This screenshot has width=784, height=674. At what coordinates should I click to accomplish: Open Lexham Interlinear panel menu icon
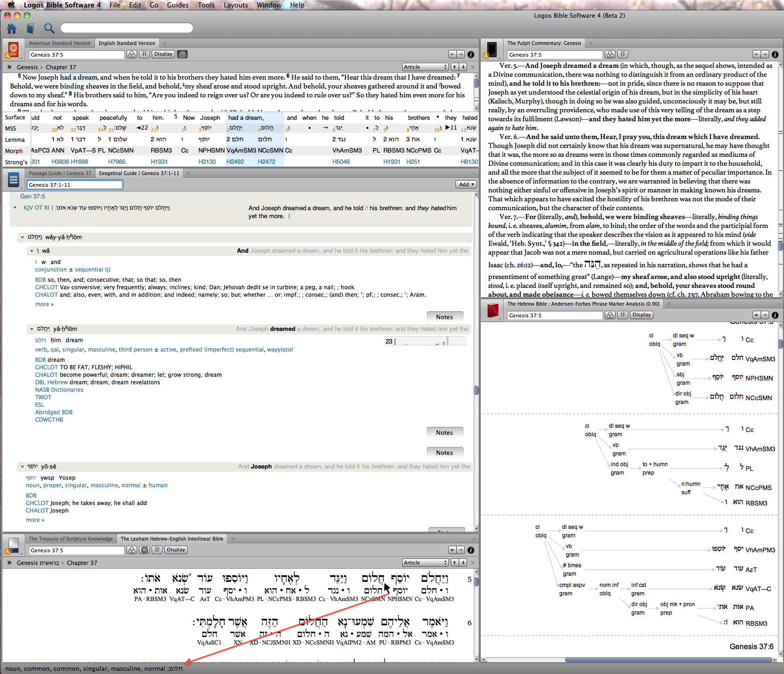[14, 546]
